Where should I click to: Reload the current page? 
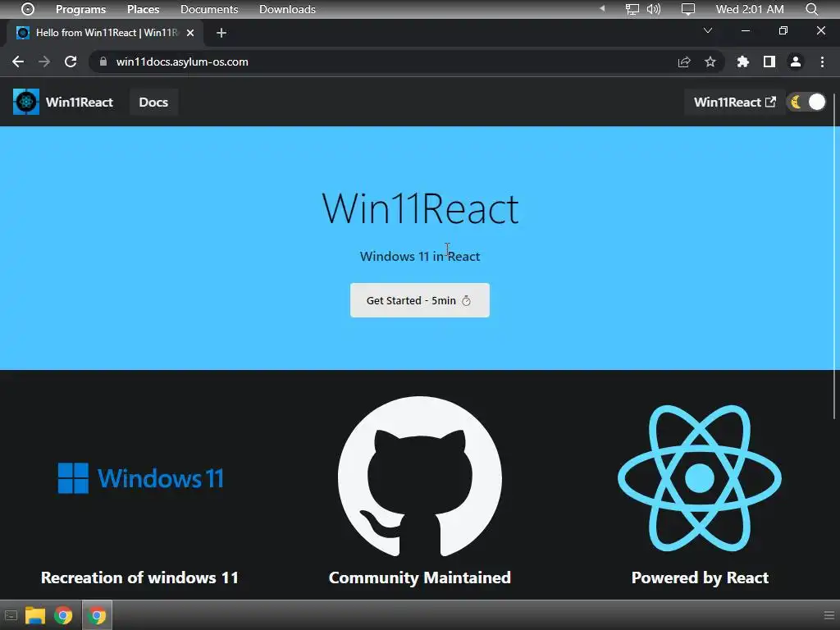click(71, 62)
